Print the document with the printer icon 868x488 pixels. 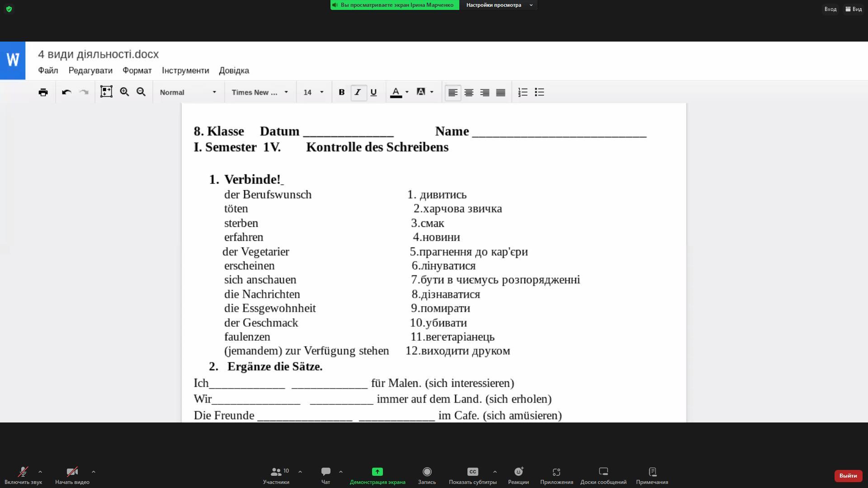(x=43, y=92)
